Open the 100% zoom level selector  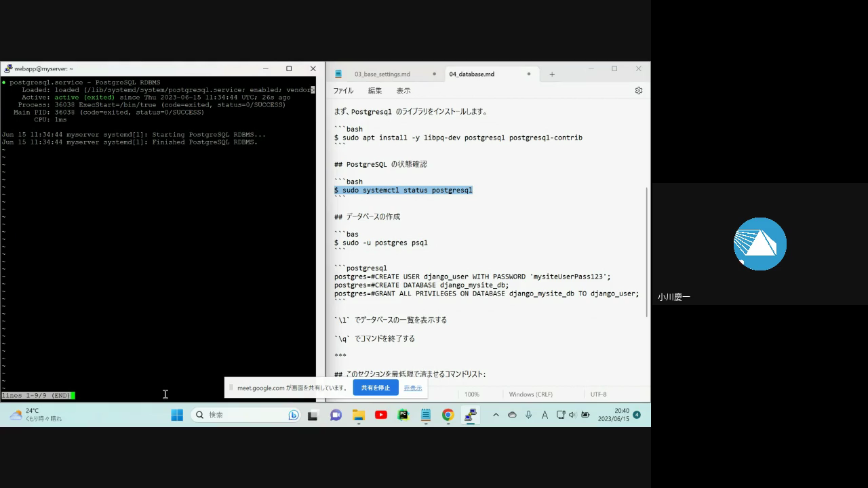(x=471, y=394)
